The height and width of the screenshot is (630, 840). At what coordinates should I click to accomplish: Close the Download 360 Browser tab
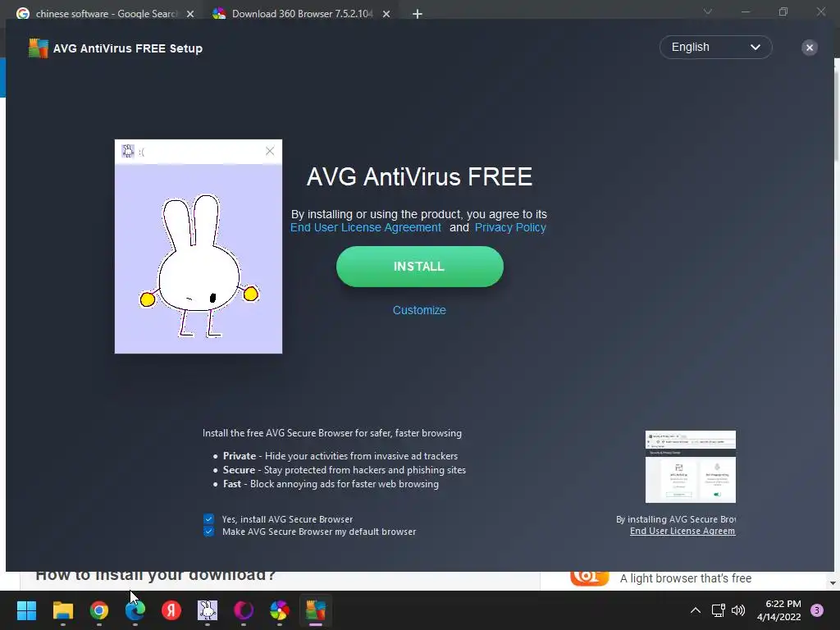tap(386, 14)
